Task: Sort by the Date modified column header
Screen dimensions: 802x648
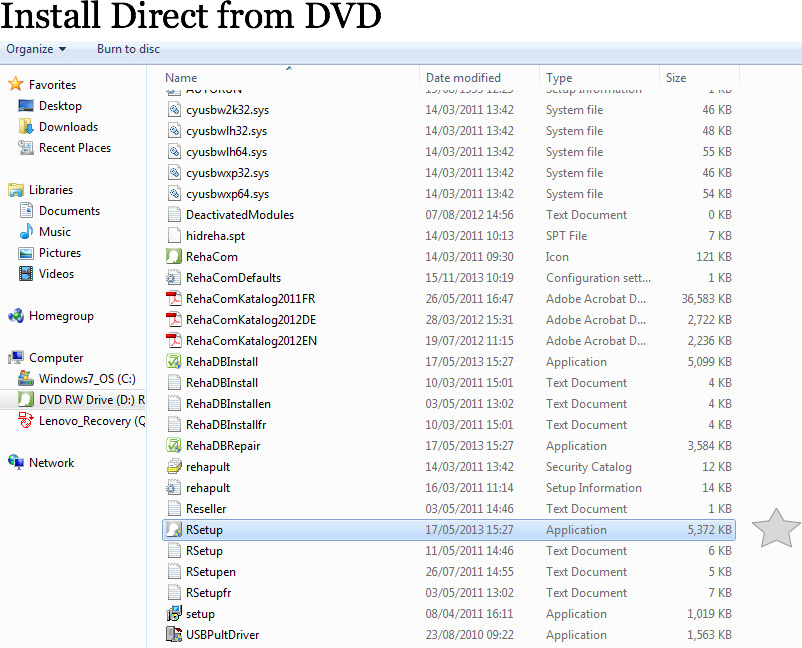Action: coord(463,78)
